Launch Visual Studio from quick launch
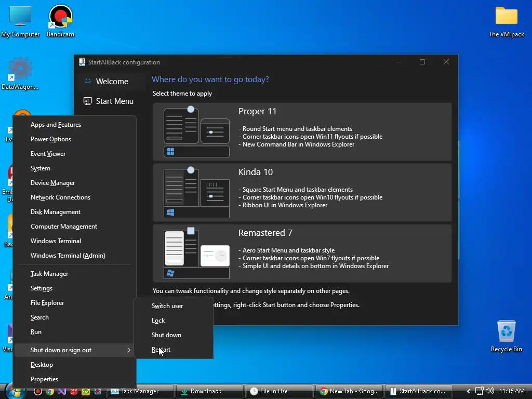532x399 pixels. 62,392
